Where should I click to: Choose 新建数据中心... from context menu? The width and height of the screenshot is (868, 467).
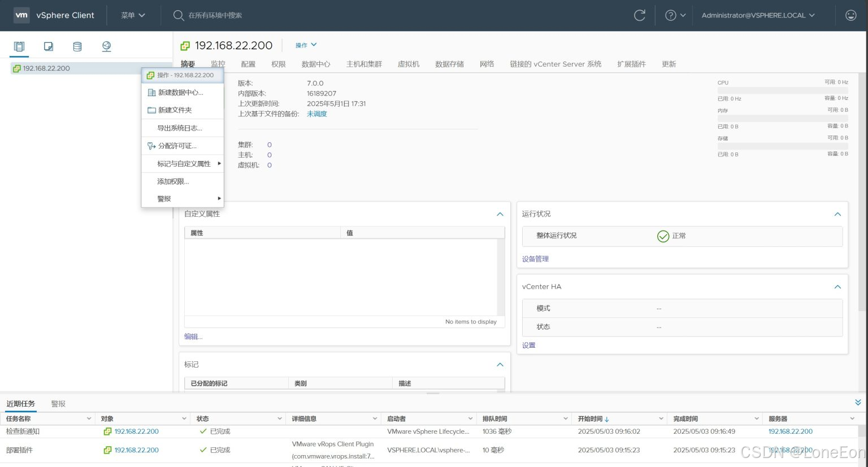(x=183, y=93)
